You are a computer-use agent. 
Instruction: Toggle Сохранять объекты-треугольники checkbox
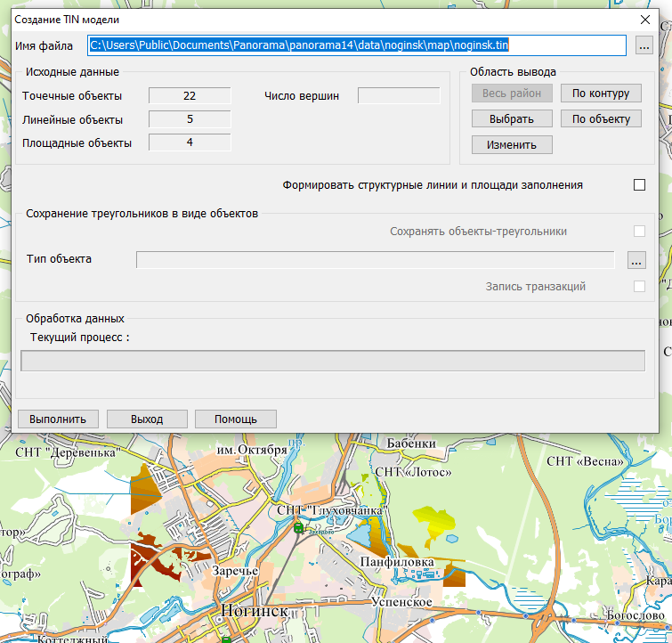(x=639, y=232)
